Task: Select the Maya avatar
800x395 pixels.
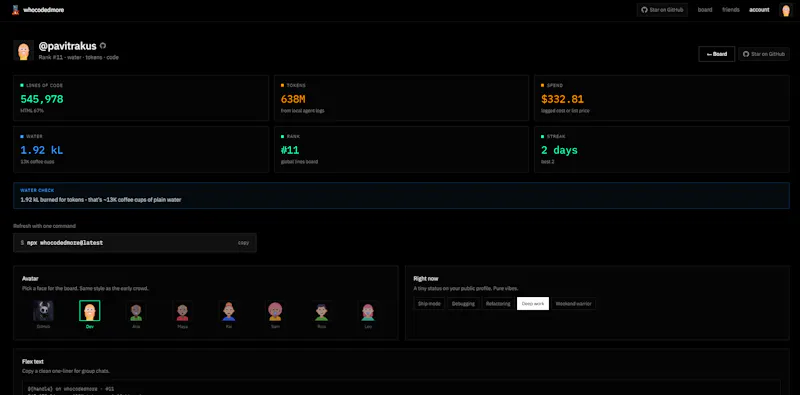Action: tap(183, 311)
